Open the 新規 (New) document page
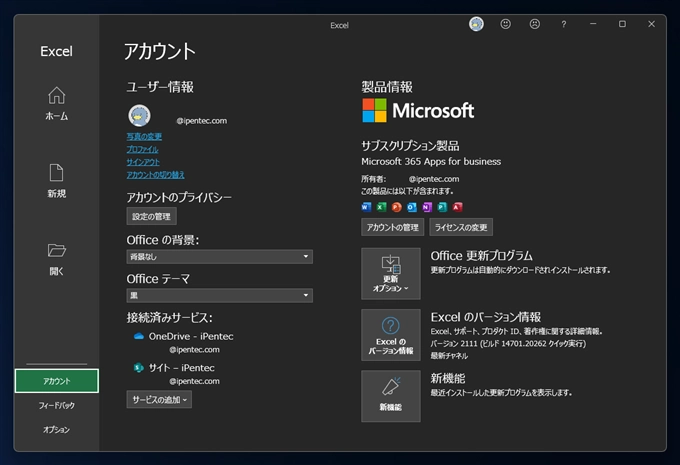The width and height of the screenshot is (680, 465). pyautogui.click(x=56, y=181)
